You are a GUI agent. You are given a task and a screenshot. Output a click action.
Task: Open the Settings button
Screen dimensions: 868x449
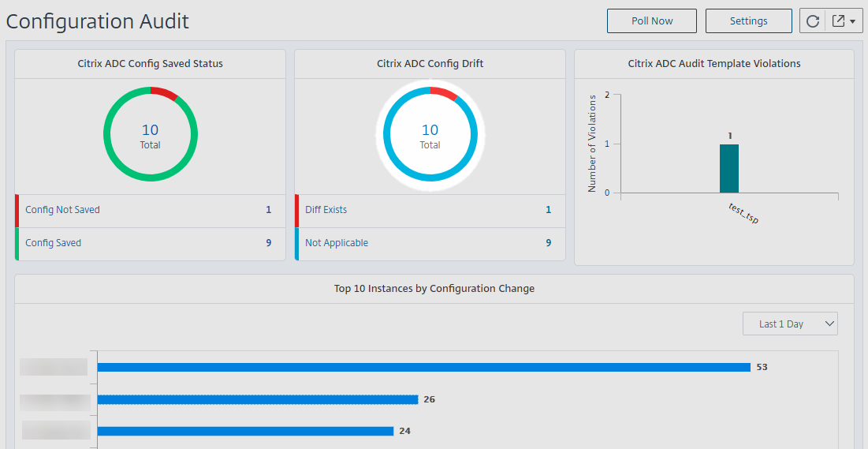click(748, 21)
